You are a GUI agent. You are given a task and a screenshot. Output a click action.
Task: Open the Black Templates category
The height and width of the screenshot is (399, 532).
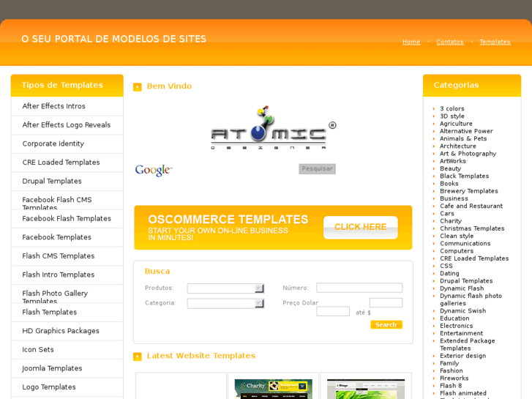click(x=465, y=176)
